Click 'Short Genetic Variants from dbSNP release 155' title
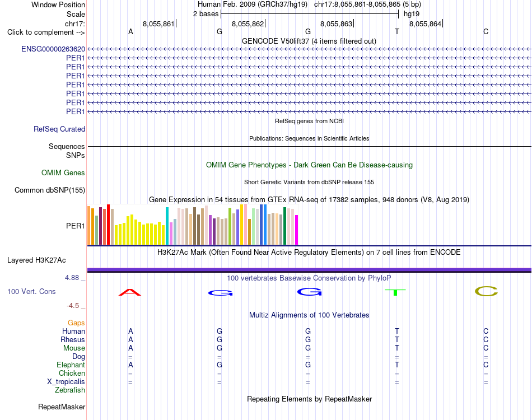Image resolution: width=532 pixels, height=420 pixels. [309, 182]
